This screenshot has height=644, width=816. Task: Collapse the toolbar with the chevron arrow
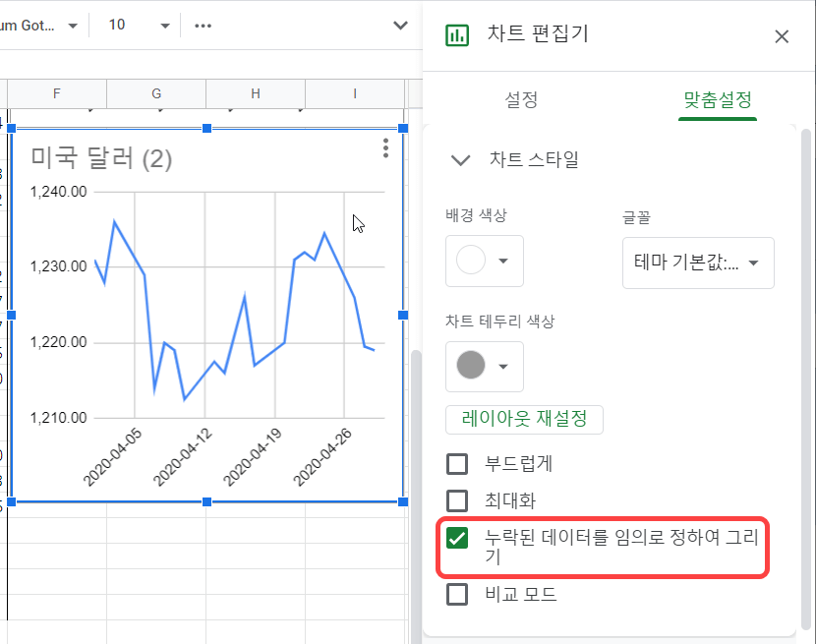400,25
